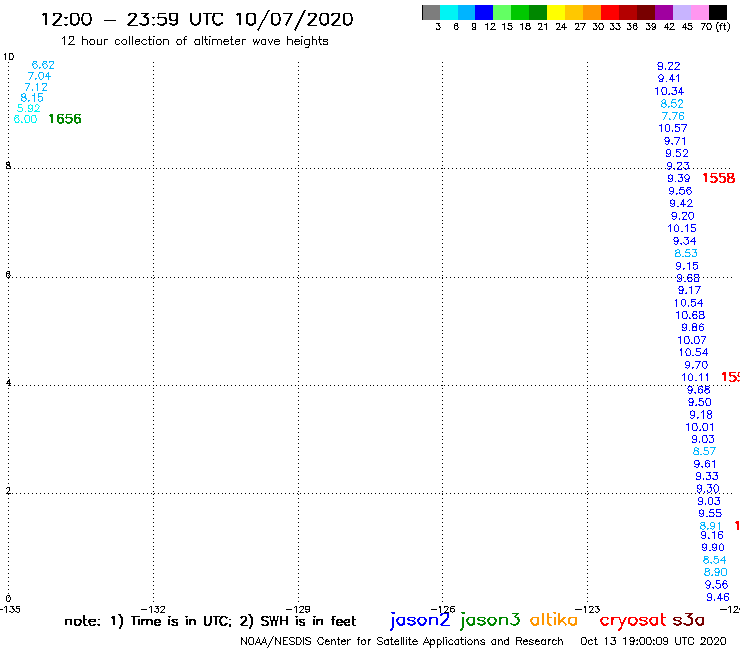Select the value 10.11 near latitude 4
This screenshot has width=740, height=650.
tap(695, 378)
